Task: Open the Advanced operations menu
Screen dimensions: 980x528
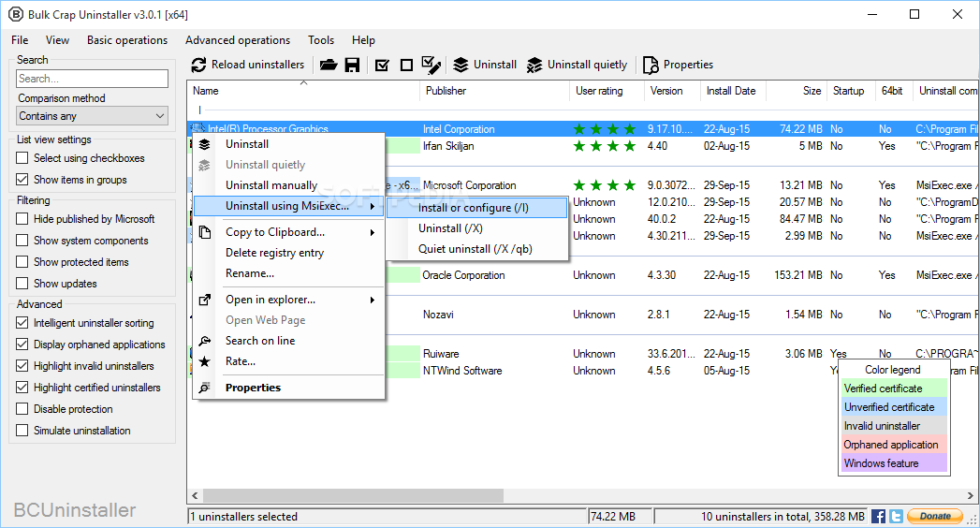Action: [x=238, y=40]
